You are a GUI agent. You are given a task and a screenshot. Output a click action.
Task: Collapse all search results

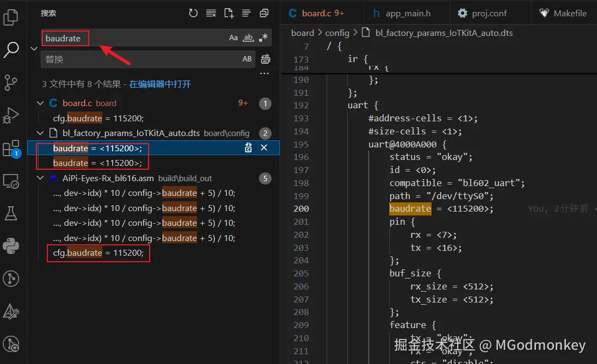coord(264,13)
